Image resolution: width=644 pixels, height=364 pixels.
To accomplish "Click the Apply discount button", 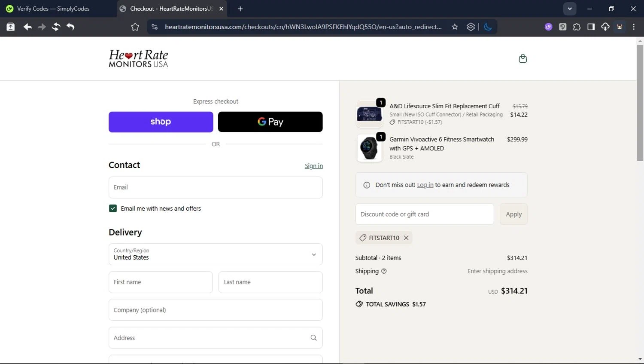I will coord(513,214).
